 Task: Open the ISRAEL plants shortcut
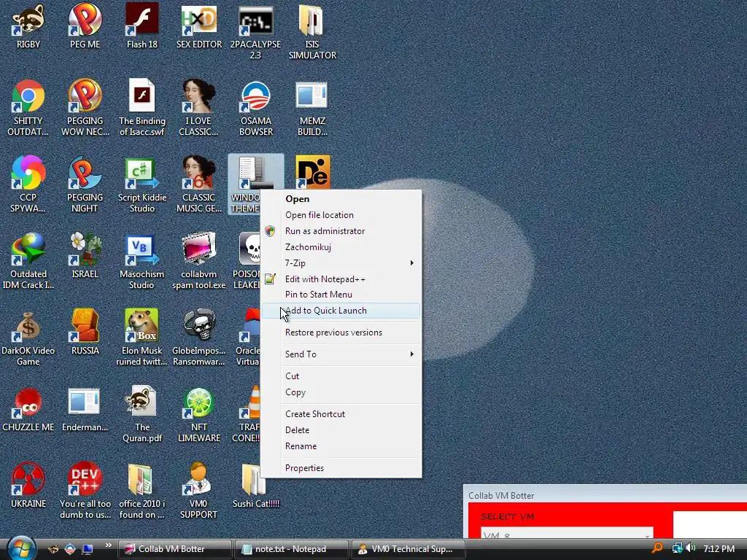pyautogui.click(x=85, y=256)
